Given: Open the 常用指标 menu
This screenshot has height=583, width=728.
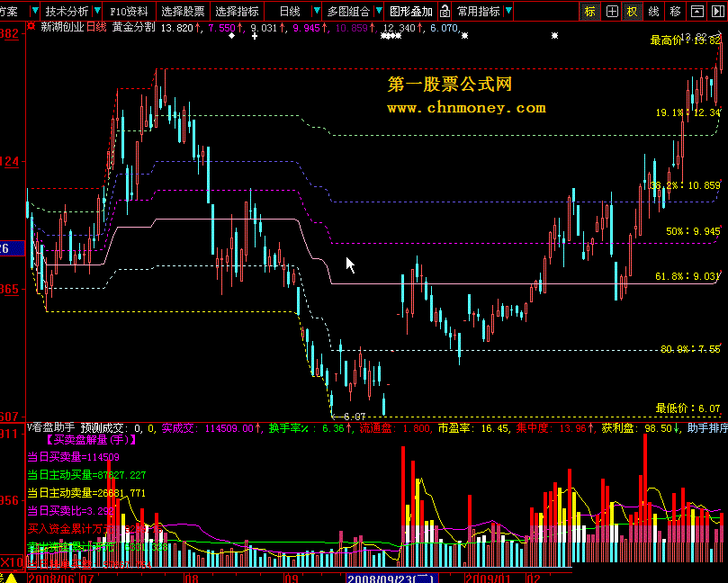Looking at the screenshot, I should [x=478, y=11].
